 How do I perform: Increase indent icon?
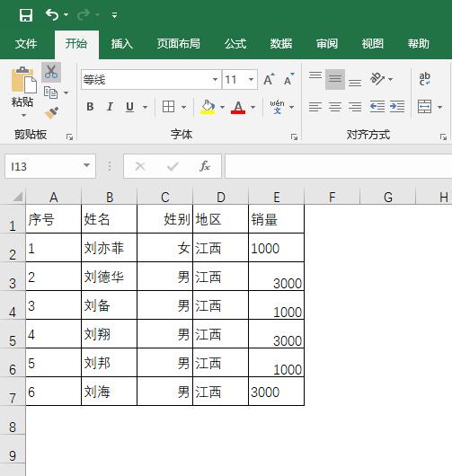(x=397, y=107)
